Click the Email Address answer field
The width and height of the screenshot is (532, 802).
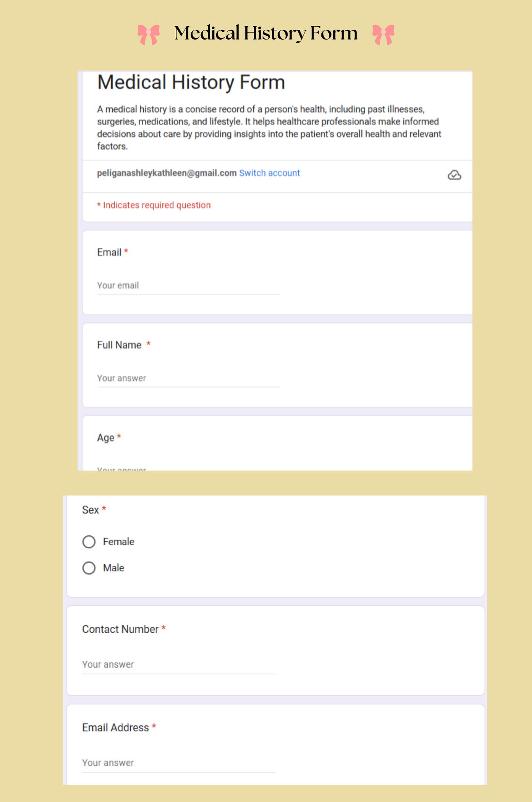179,763
